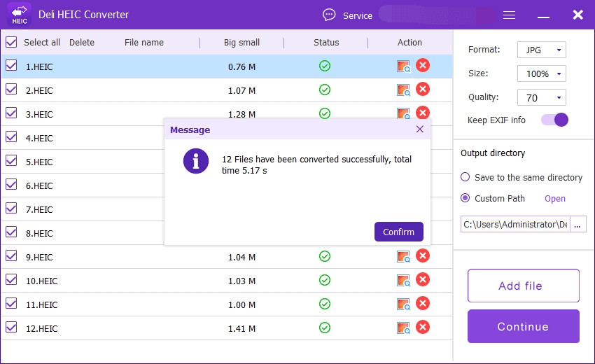This screenshot has height=364, width=595.
Task: Turn off Keep EXIF info switch
Action: pos(554,120)
